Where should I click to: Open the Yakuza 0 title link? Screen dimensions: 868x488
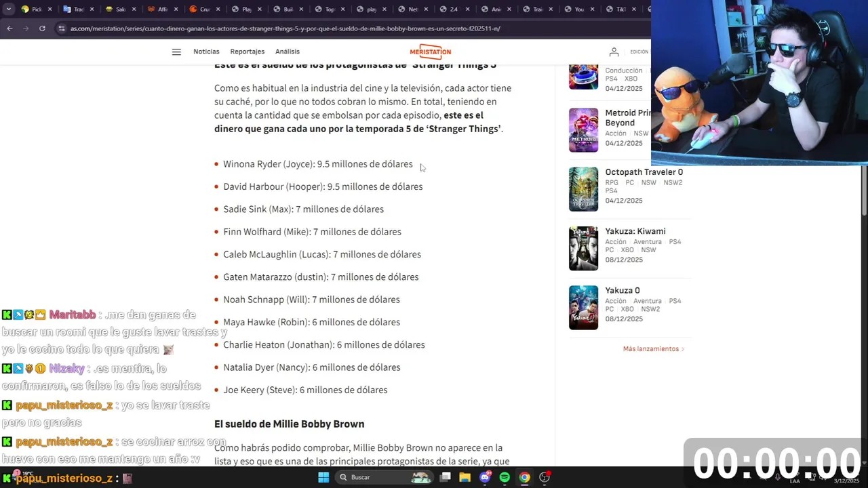[623, 290]
